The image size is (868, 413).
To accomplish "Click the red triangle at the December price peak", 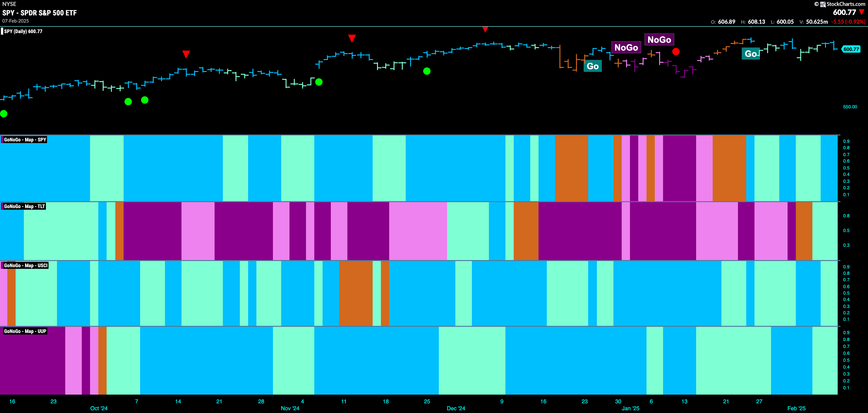I will (x=485, y=30).
